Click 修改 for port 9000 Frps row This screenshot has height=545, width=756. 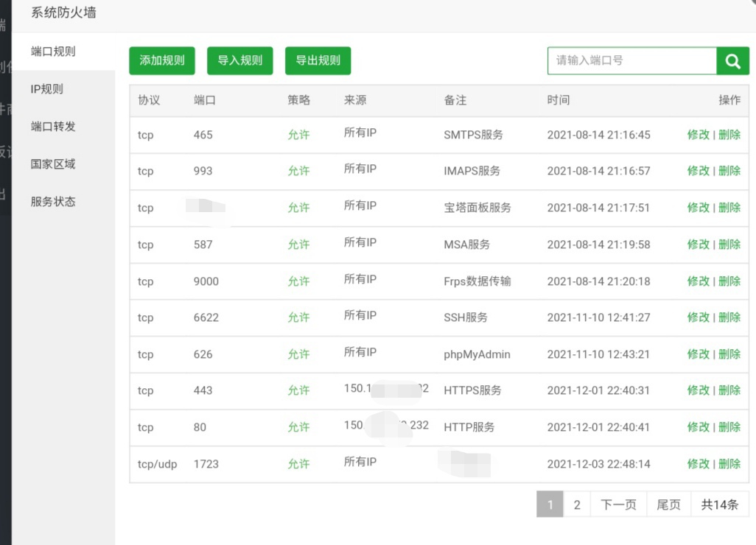(x=698, y=281)
